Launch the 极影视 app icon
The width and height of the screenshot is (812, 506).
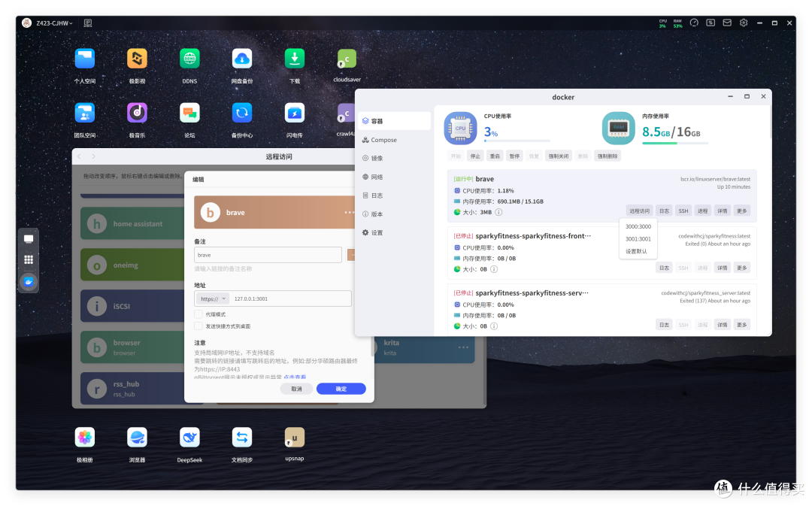(137, 59)
